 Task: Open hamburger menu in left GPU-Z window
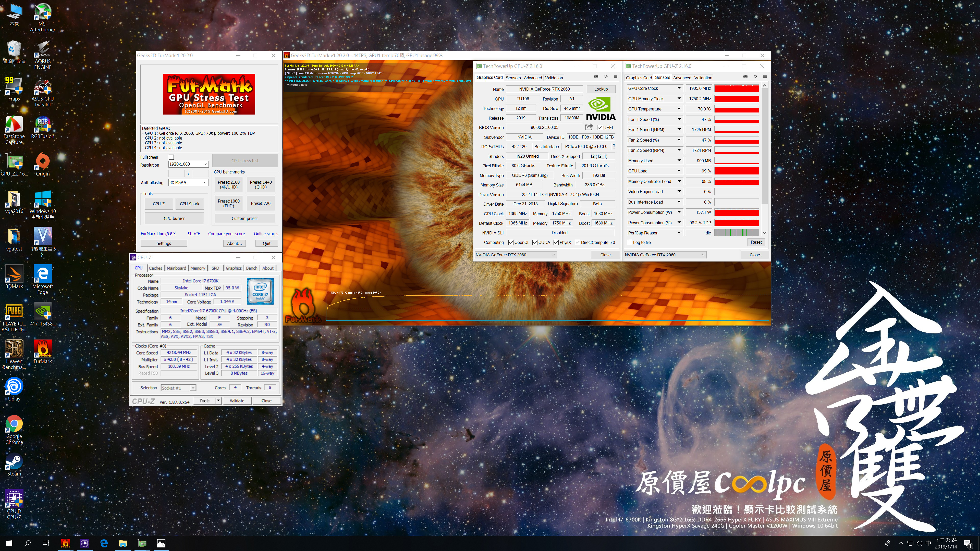[x=616, y=77]
